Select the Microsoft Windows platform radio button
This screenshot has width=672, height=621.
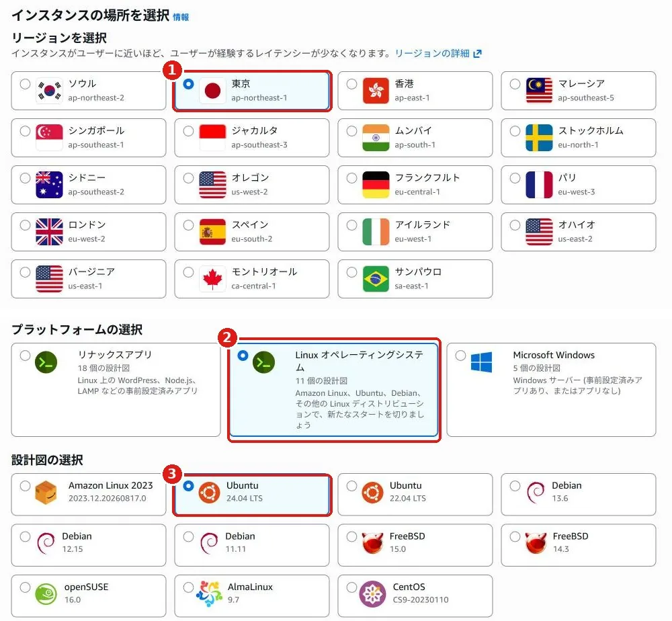(460, 356)
